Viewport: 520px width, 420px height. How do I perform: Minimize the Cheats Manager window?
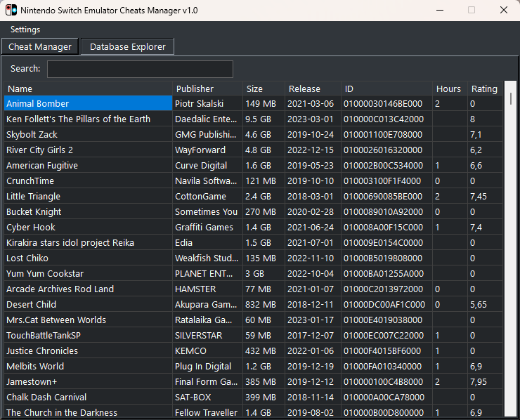pos(440,11)
